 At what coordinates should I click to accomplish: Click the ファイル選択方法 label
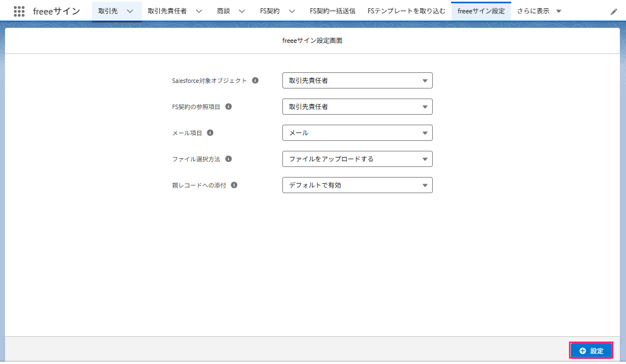pyautogui.click(x=196, y=159)
